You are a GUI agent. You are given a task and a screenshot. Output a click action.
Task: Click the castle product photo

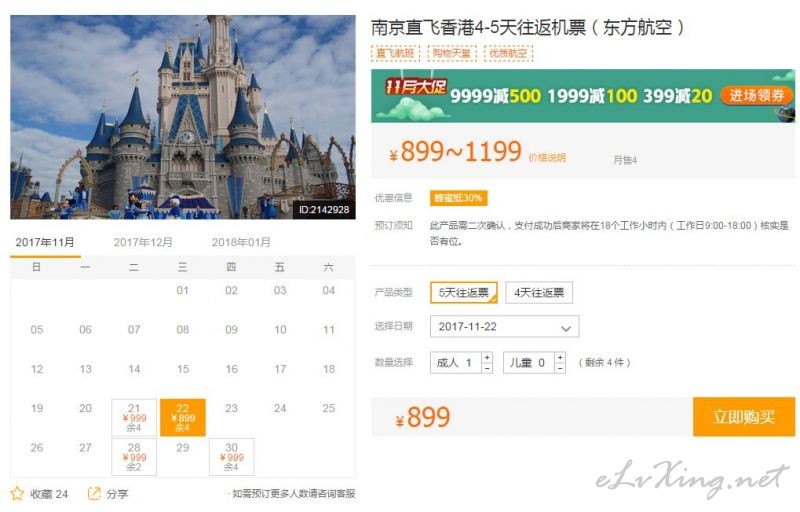[183, 117]
